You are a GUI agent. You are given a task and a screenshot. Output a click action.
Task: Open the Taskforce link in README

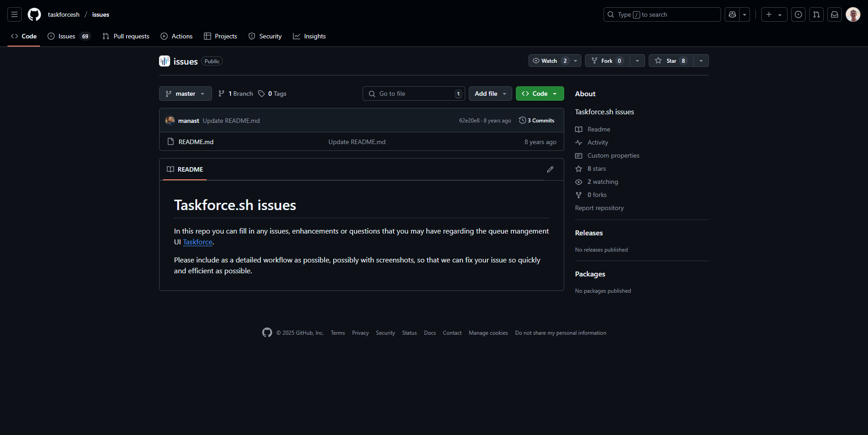198,242
